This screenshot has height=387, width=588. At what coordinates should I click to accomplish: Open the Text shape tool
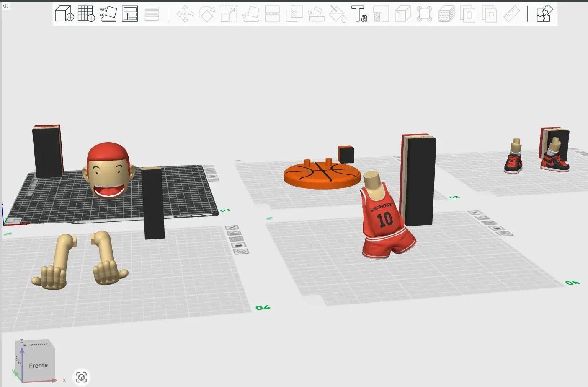[x=359, y=14]
